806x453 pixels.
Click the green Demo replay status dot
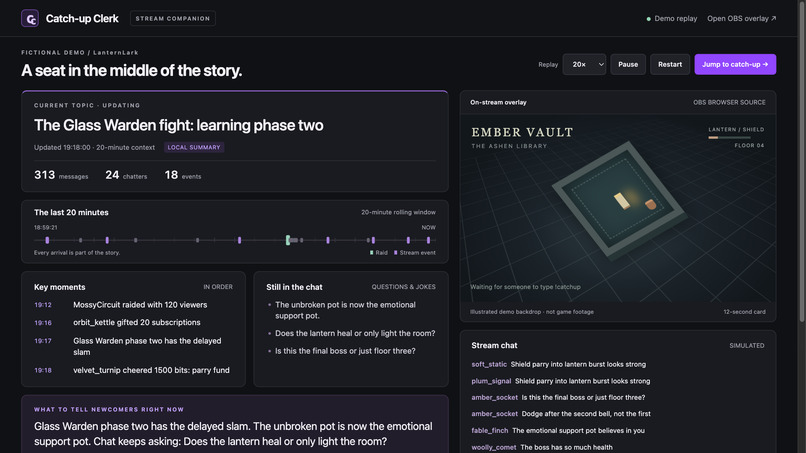pyautogui.click(x=649, y=19)
